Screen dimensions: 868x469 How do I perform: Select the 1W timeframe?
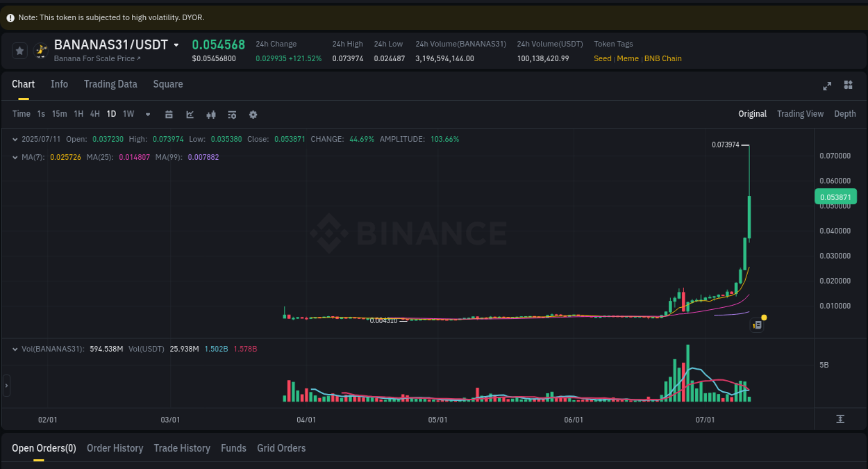[x=128, y=114]
